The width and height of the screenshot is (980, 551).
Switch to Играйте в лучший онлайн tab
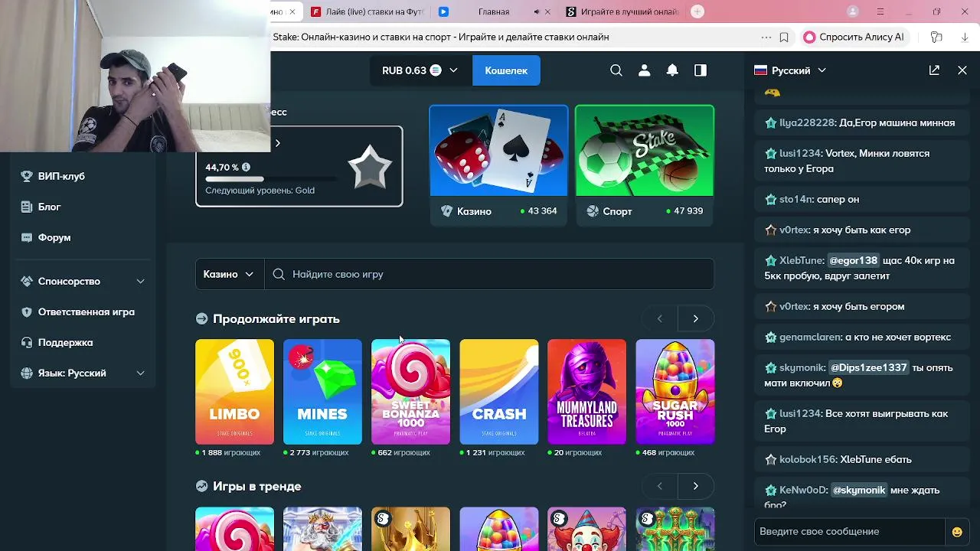coord(622,11)
